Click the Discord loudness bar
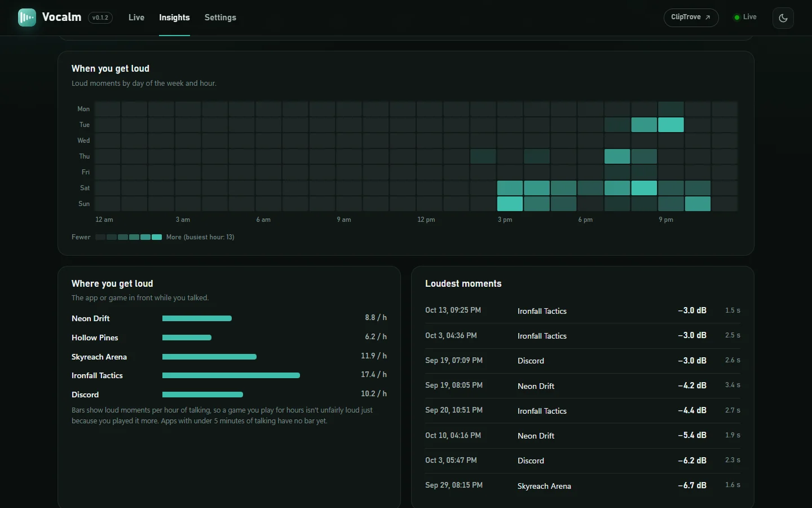The width and height of the screenshot is (812, 508). click(202, 395)
